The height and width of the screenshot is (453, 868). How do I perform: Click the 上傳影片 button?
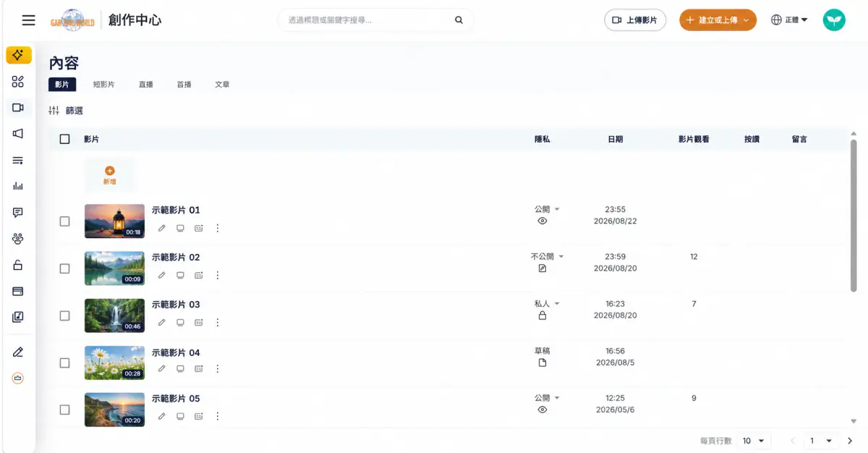click(635, 20)
